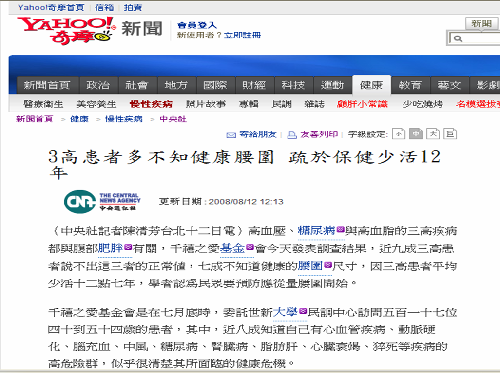Click 慢性疾病 in the breadcrumb
The width and height of the screenshot is (500, 373).
[x=124, y=119]
